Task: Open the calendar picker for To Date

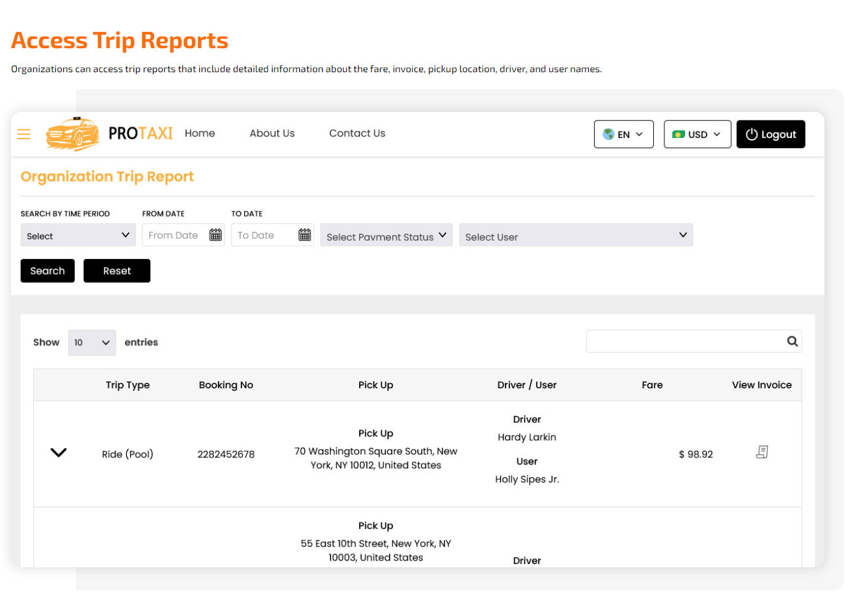Action: click(x=305, y=235)
